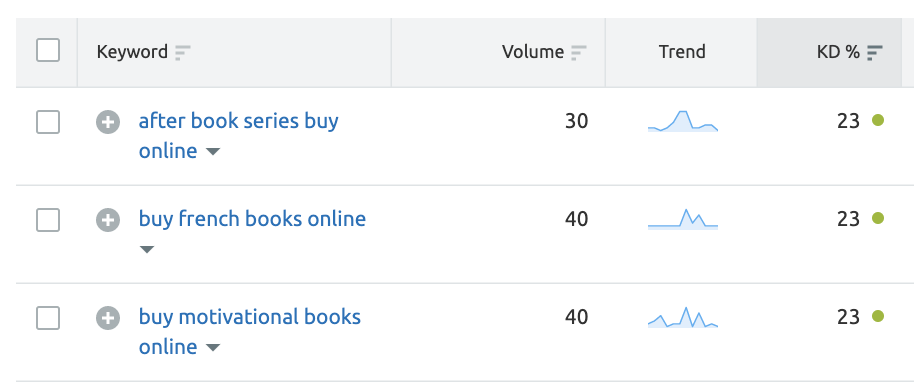Screen dimensions: 914x390
Task: Add 'buy french books online' with plus icon
Action: click(108, 220)
